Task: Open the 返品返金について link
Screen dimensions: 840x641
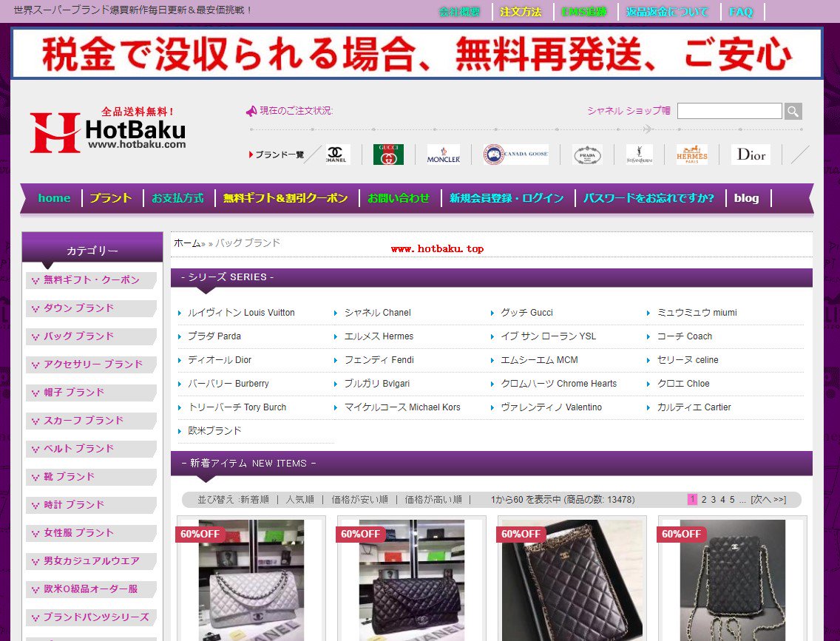Action: [667, 12]
